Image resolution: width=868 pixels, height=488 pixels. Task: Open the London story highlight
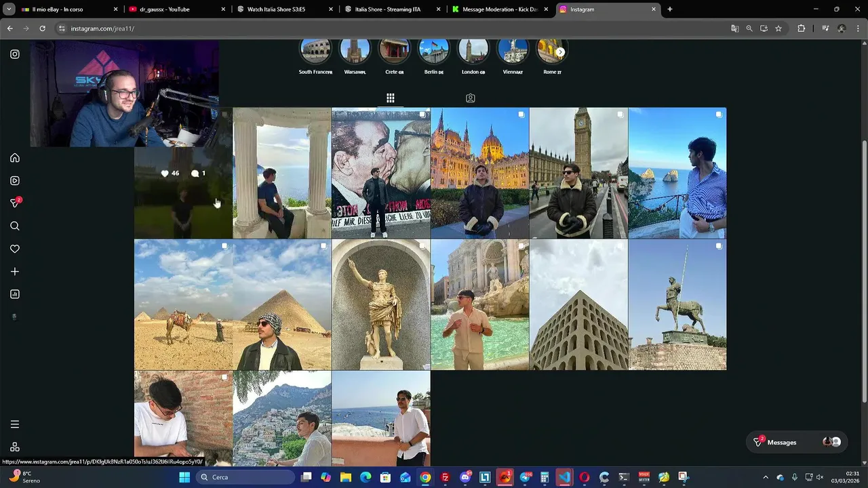click(x=473, y=50)
